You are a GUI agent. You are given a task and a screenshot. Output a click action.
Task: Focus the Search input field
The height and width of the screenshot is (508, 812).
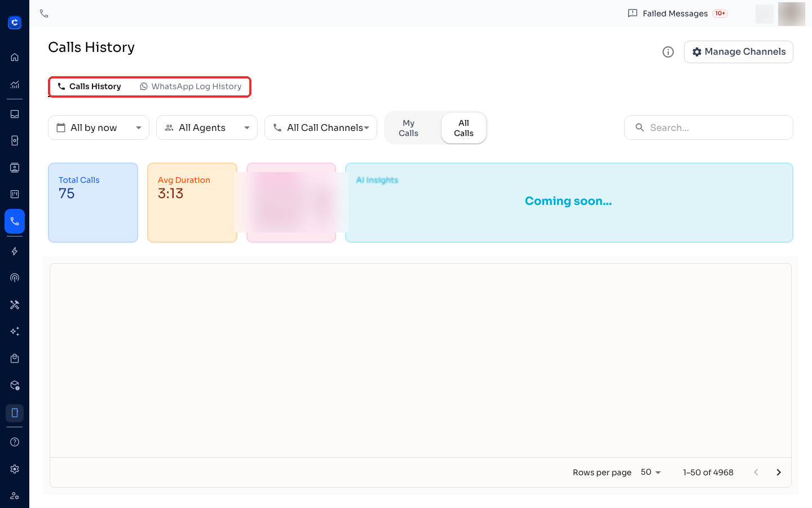709,128
